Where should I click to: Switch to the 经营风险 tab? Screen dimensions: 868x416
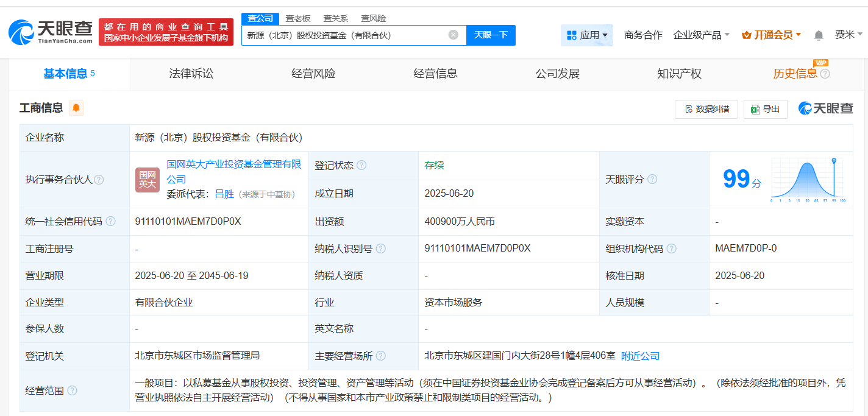point(313,74)
